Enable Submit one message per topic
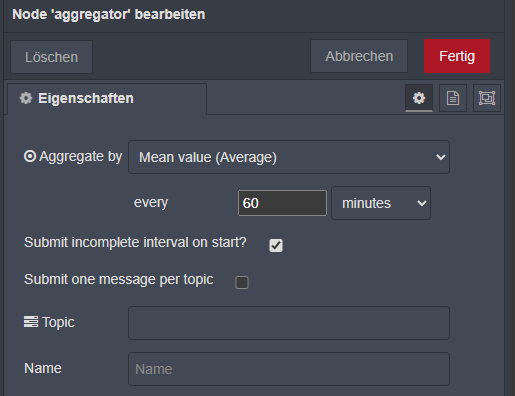515x396 pixels. pyautogui.click(x=242, y=282)
